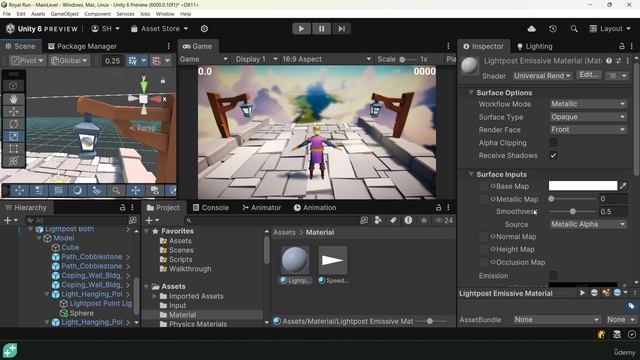Open the Surface Type Opaque dropdown
The image size is (640, 360).
pyautogui.click(x=588, y=117)
